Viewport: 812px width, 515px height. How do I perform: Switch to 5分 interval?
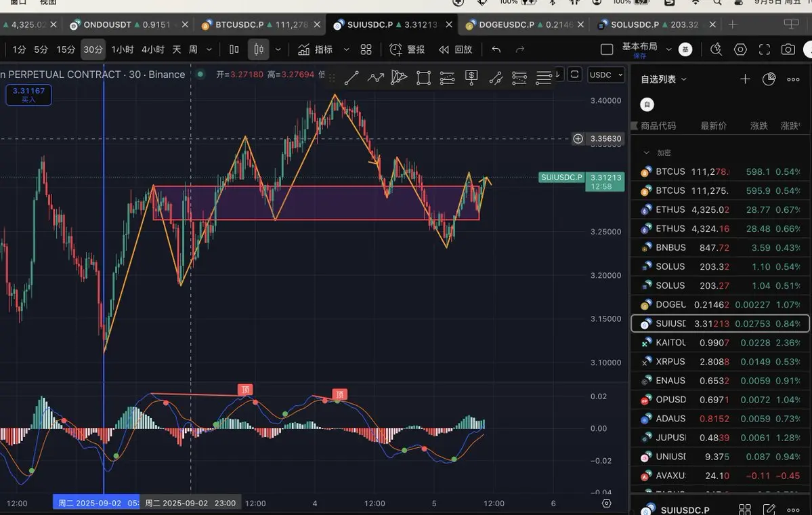tap(41, 49)
